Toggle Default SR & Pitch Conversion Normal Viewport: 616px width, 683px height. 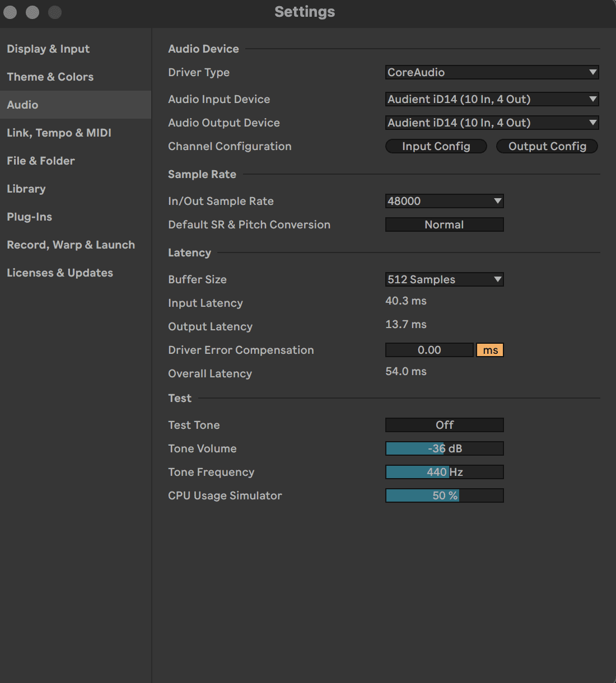[444, 224]
